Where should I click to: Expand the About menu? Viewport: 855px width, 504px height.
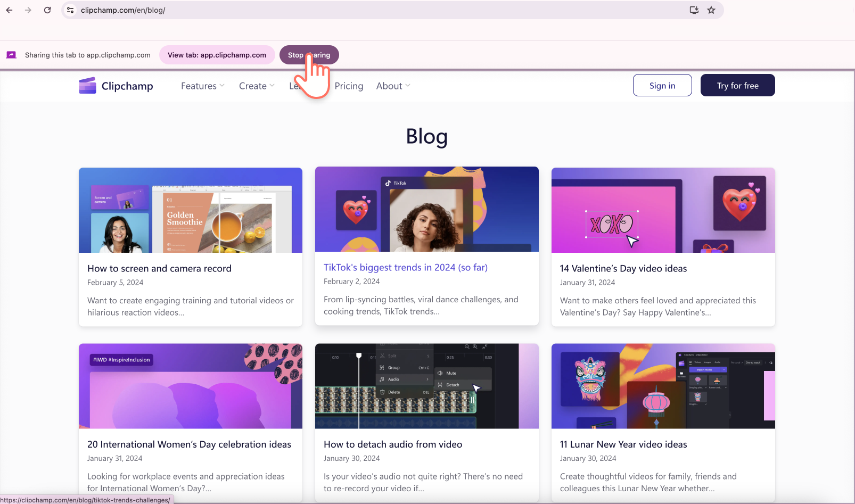coord(393,86)
